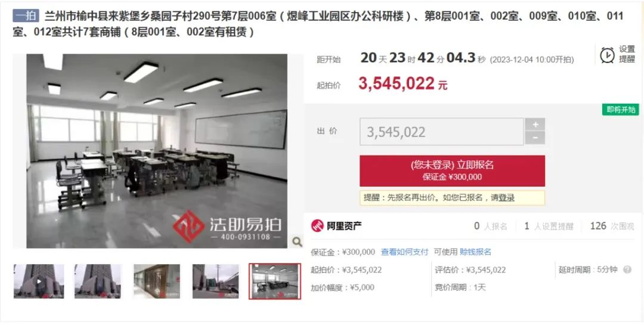The image size is (644, 325).
Task: Click the 出价 bid amount input field
Action: [x=441, y=132]
